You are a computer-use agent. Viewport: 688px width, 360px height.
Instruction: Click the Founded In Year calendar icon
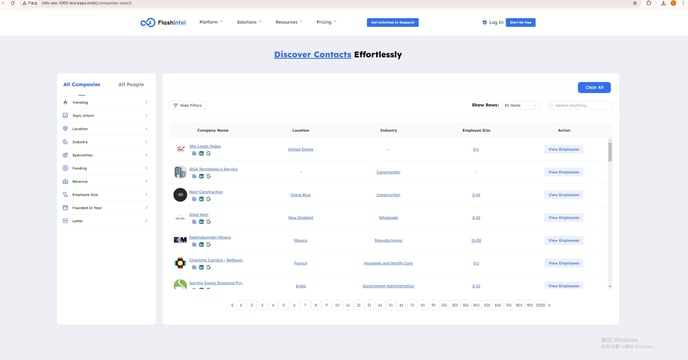coord(65,208)
